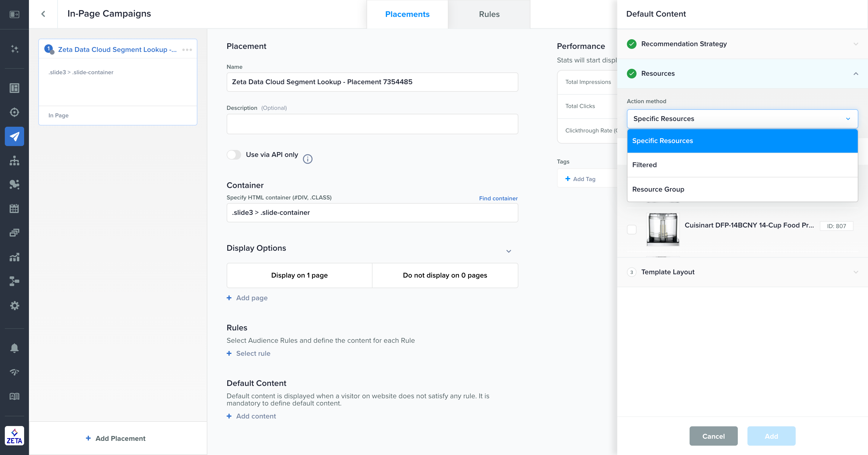
Task: Click the Cancel button
Action: [x=713, y=436]
